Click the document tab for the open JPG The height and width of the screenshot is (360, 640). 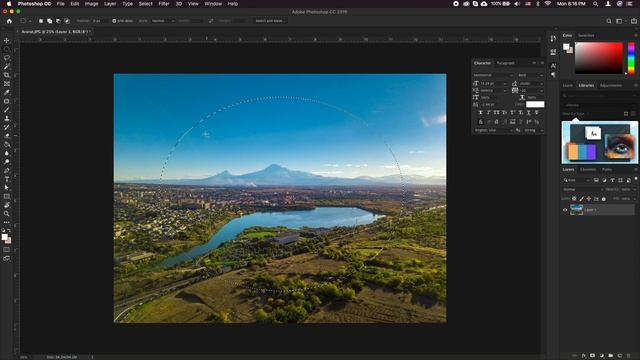(x=55, y=31)
